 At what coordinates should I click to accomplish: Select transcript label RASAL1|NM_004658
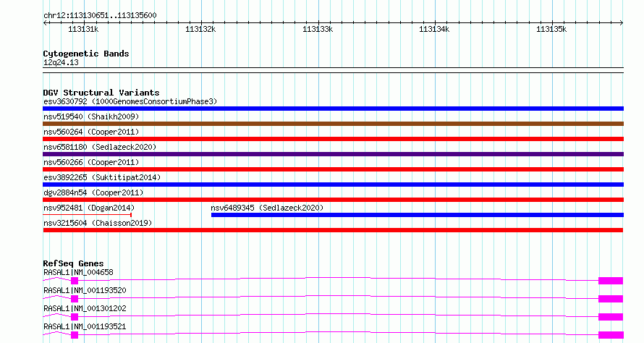click(78, 272)
